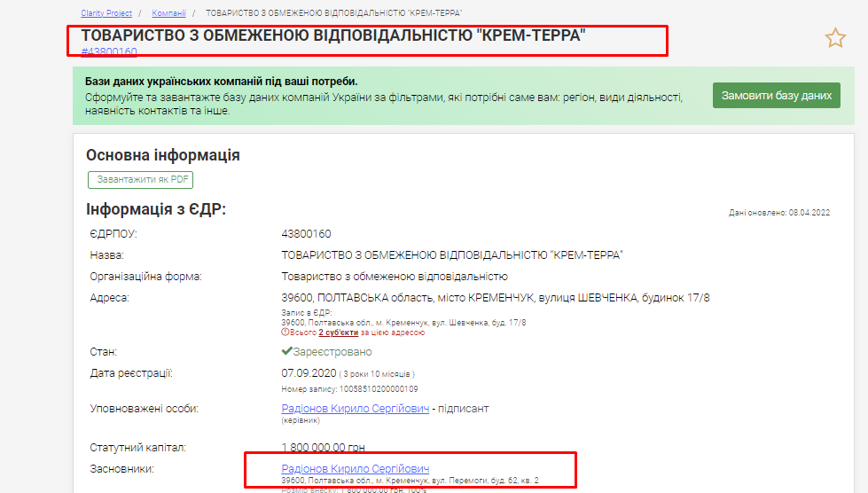
Task: Open the #43800160 link under title
Action: (x=109, y=52)
